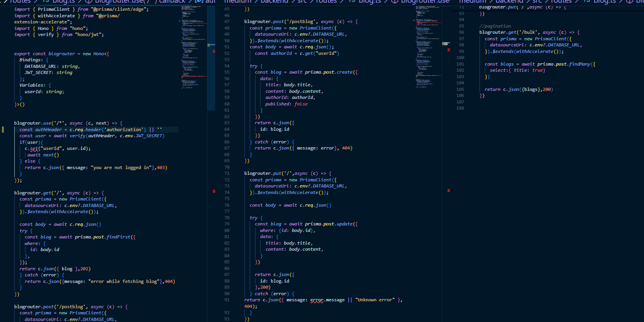Screen dimensions: 644x322
Task: Click blogrouter.use('/*' line in left editor
Action: click(x=68, y=123)
